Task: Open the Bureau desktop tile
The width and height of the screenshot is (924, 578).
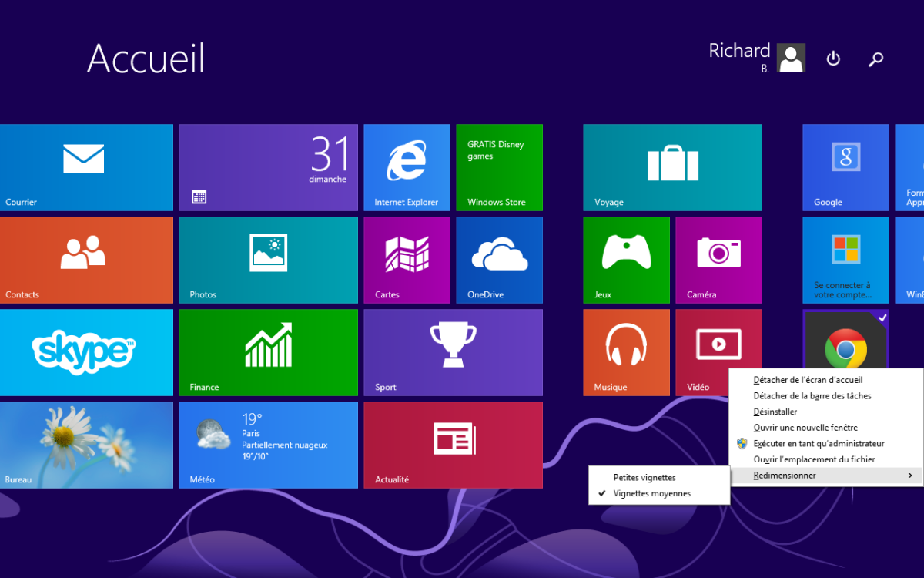Action: pyautogui.click(x=86, y=445)
